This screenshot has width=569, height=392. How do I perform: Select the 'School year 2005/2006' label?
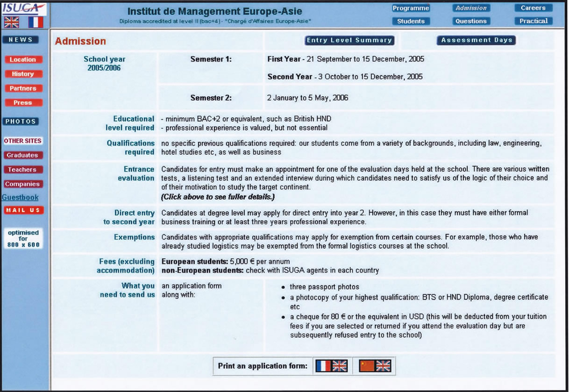pos(104,64)
